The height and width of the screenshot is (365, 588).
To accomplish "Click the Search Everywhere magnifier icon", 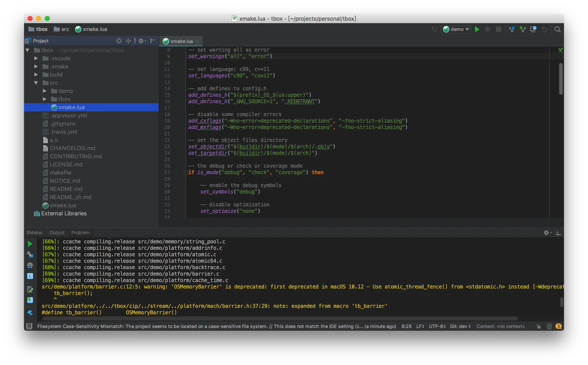I will tap(557, 29).
